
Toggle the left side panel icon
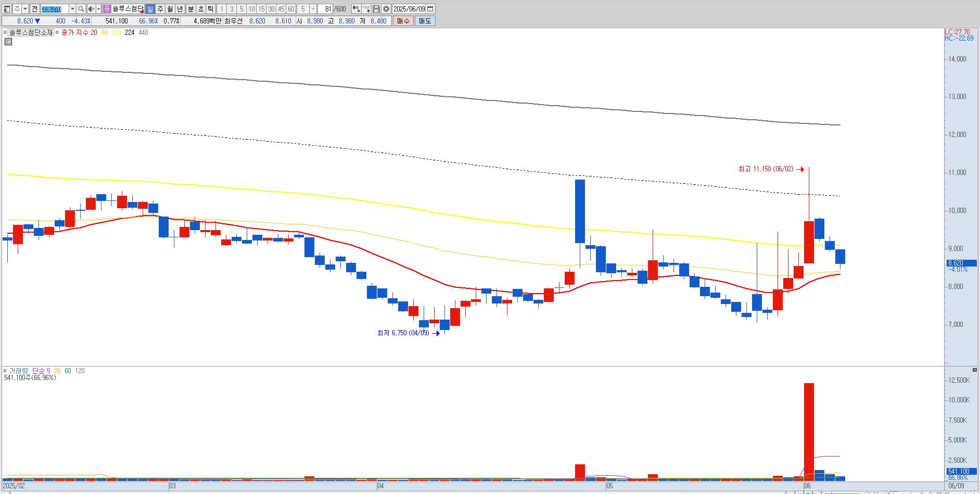click(7, 9)
